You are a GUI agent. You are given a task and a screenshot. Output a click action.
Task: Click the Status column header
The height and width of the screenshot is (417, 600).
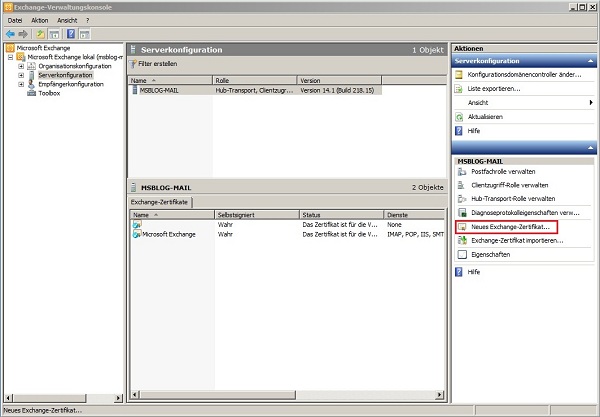[x=341, y=215]
